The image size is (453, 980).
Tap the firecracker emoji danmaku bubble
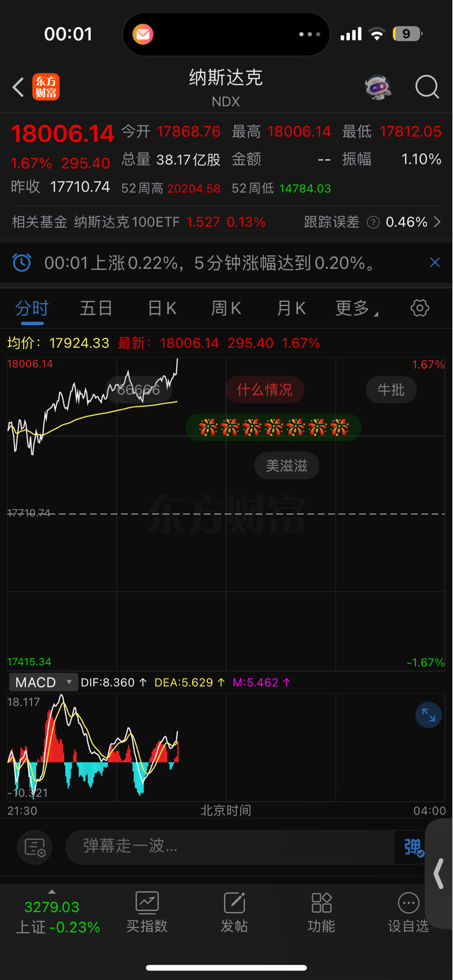click(x=273, y=427)
